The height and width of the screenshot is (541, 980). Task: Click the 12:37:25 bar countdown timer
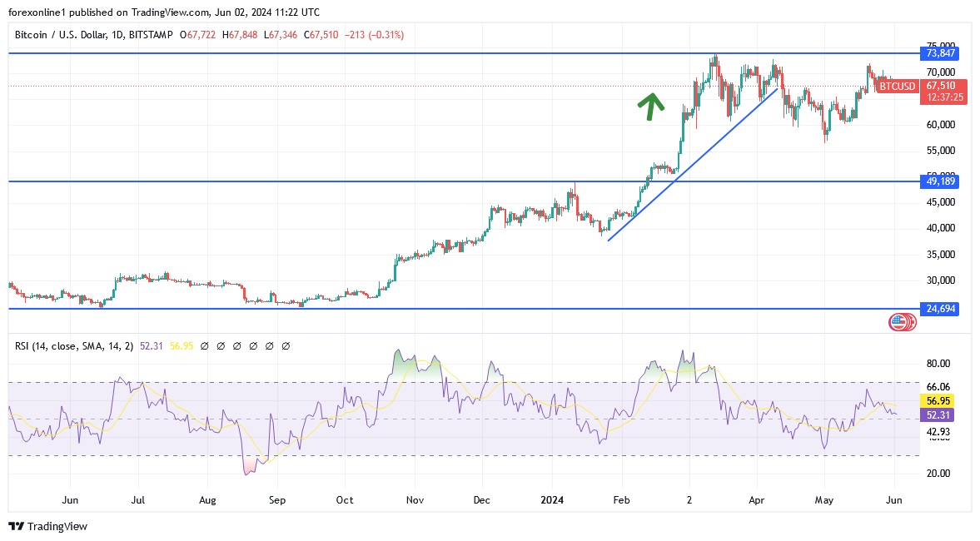point(944,97)
